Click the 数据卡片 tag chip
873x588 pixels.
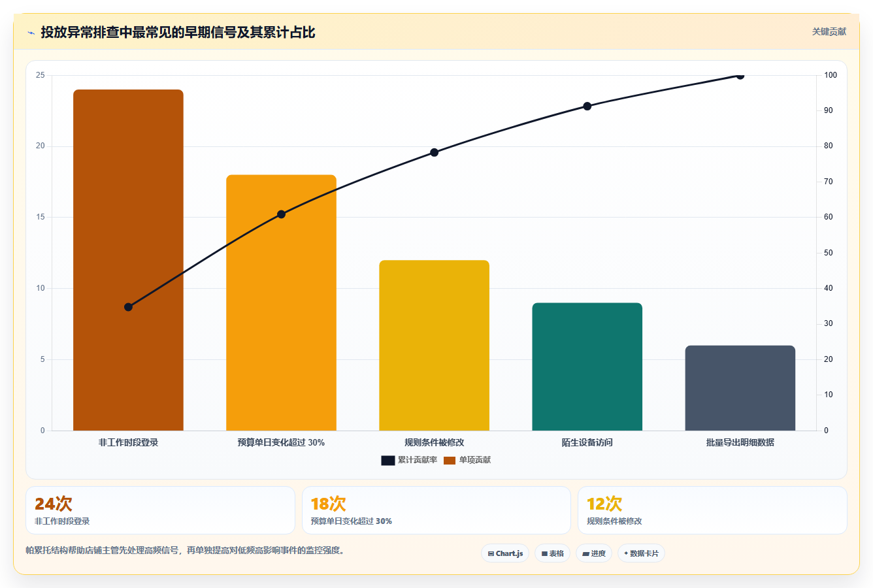coord(641,553)
